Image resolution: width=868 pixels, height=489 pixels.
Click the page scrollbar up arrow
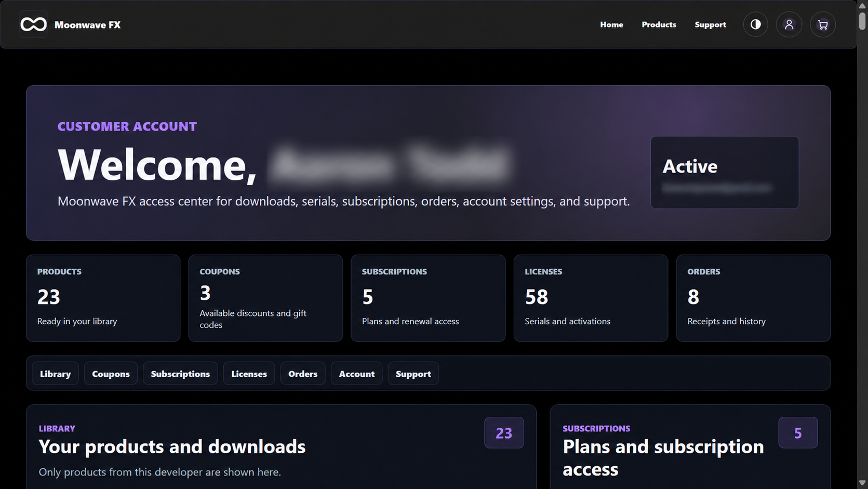(x=862, y=5)
